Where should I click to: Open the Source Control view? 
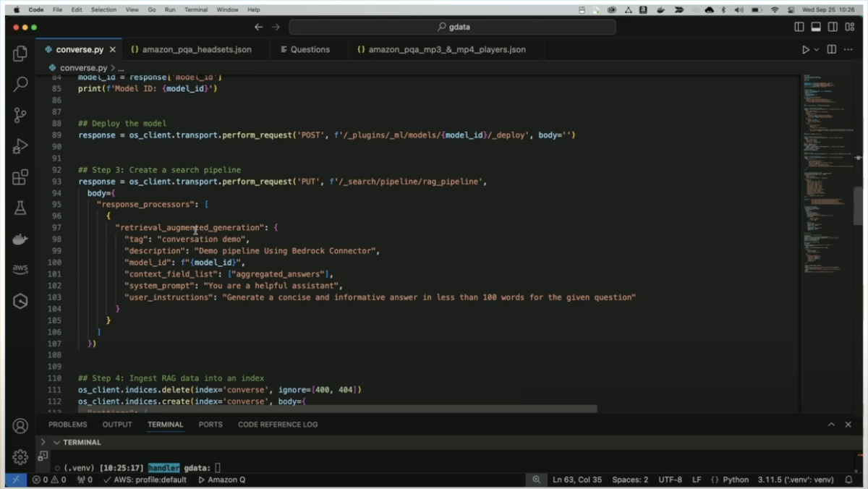click(x=20, y=115)
